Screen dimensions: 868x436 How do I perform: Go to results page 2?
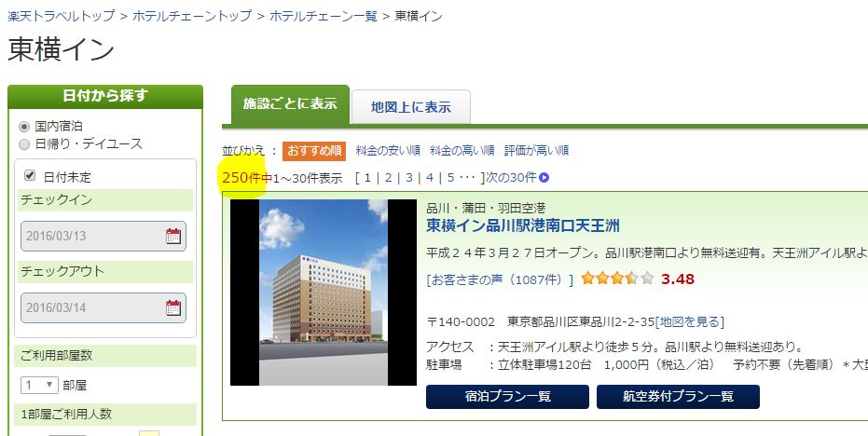pyautogui.click(x=389, y=178)
